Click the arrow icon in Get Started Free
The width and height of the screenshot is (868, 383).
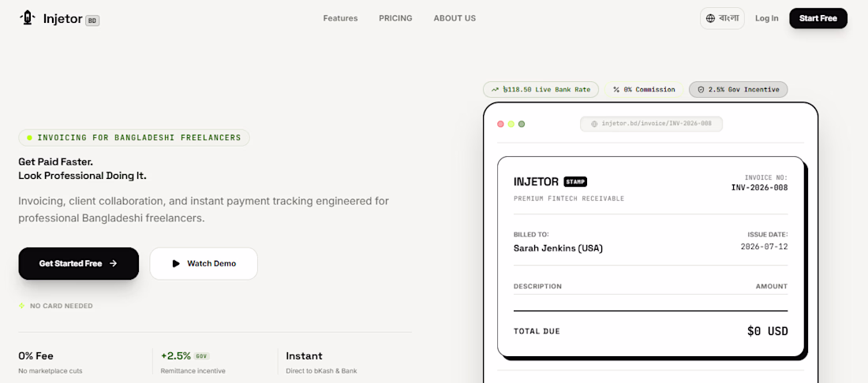click(114, 264)
